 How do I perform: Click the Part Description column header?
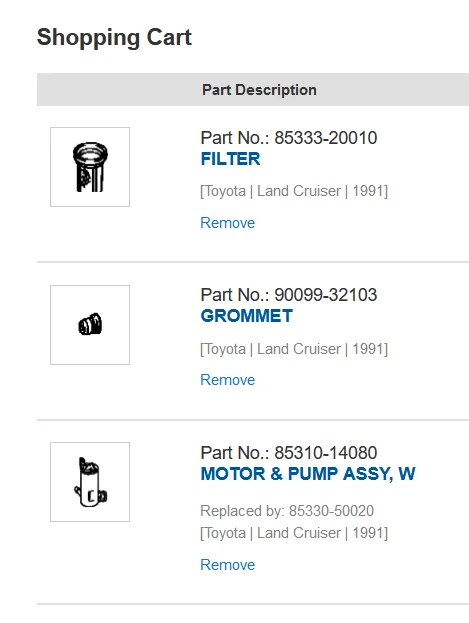click(x=260, y=90)
